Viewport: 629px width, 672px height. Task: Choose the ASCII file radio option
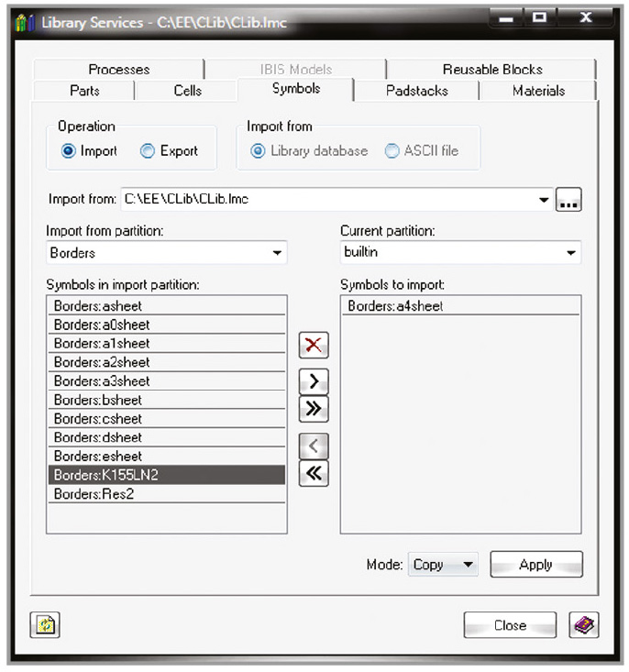[392, 151]
